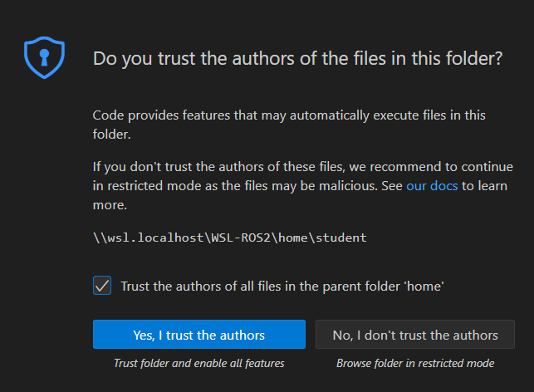Click 'Browse folder in restricted mode' caption
The width and height of the screenshot is (534, 392).
tap(415, 363)
